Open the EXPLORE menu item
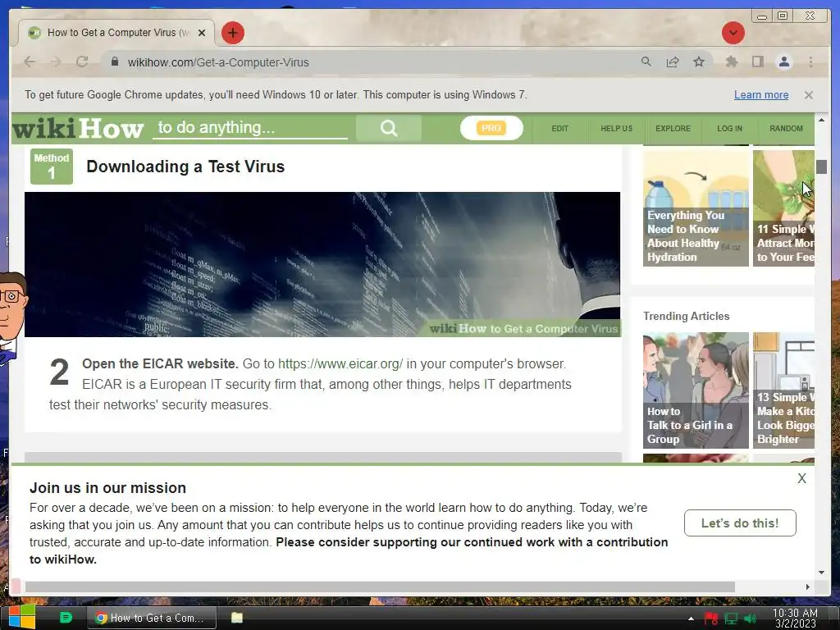This screenshot has height=630, width=840. (673, 129)
